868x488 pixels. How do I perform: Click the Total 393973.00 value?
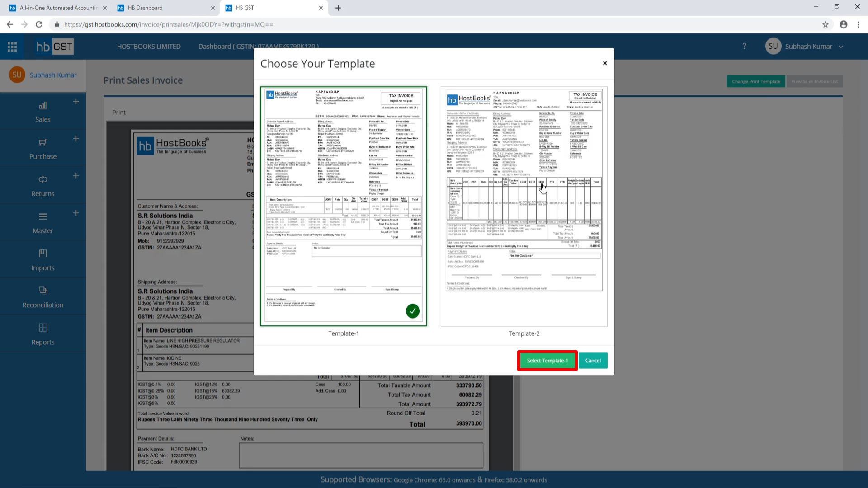[x=469, y=424]
